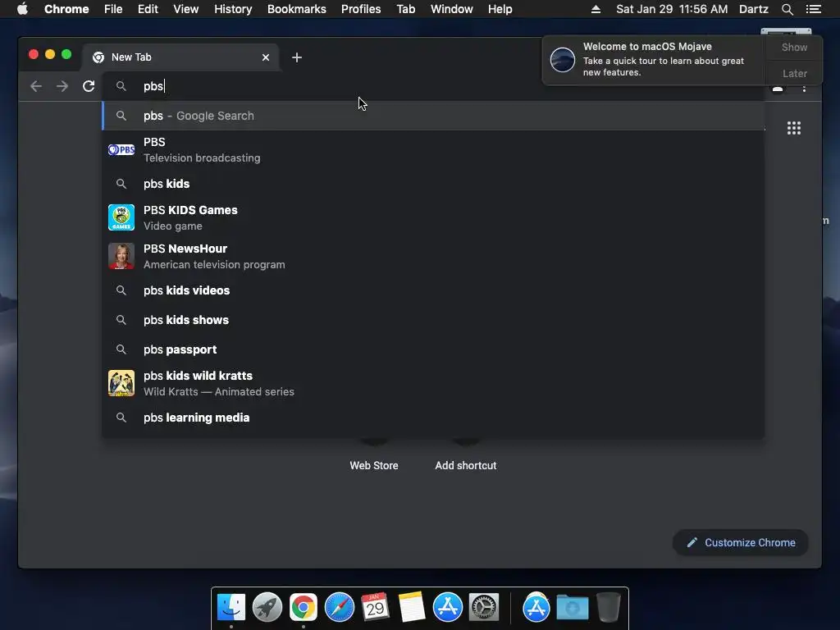Open the Downloads folder in the Dock
840x630 pixels.
pos(572,607)
